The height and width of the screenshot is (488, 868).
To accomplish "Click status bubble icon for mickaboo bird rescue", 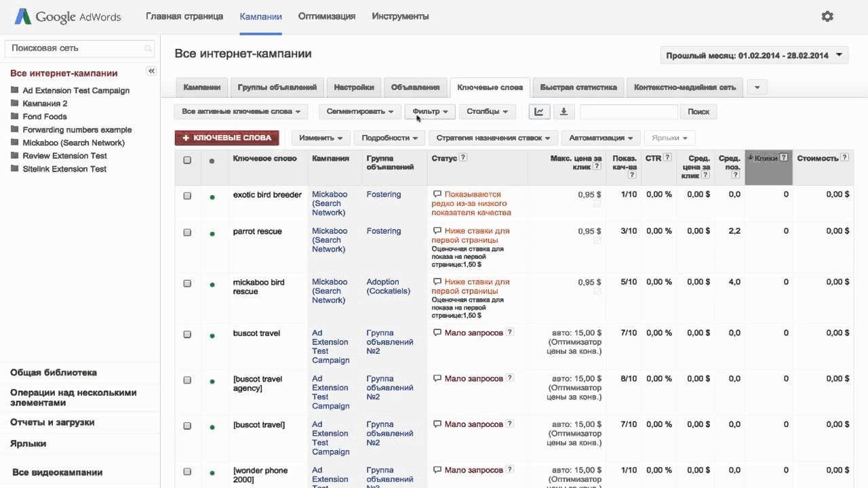I will point(437,282).
